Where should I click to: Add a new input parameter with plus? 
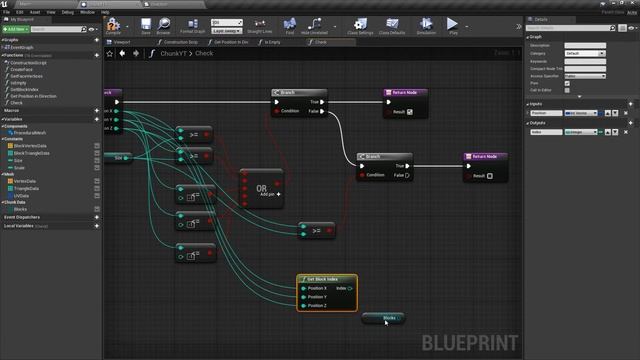point(630,104)
